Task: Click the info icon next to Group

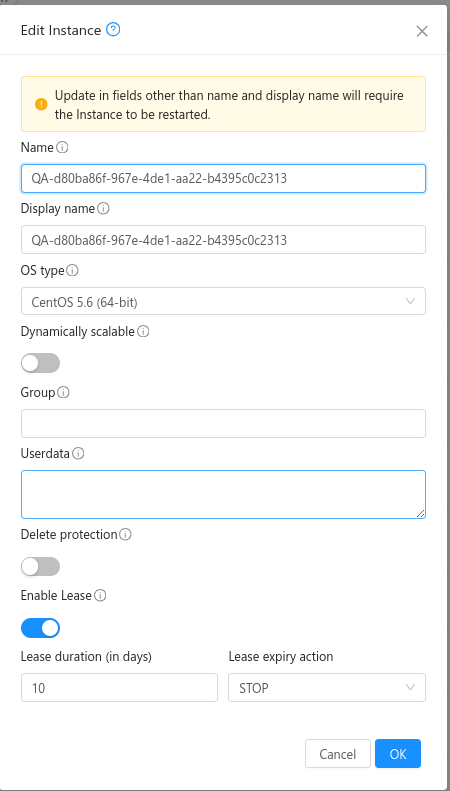Action: coord(64,392)
